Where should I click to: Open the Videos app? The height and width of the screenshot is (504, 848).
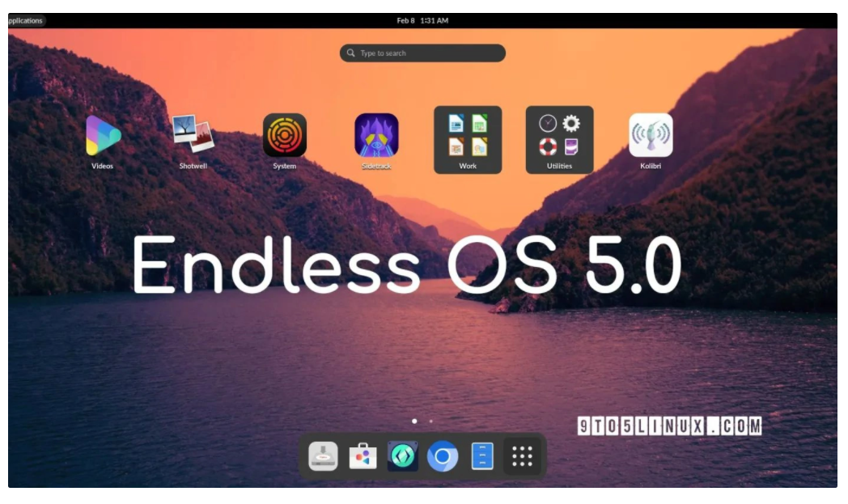click(103, 135)
